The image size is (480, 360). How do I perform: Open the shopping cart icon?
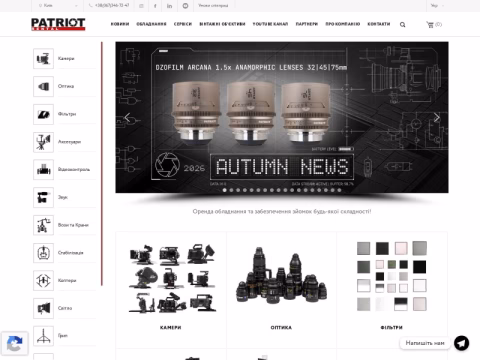tap(430, 24)
